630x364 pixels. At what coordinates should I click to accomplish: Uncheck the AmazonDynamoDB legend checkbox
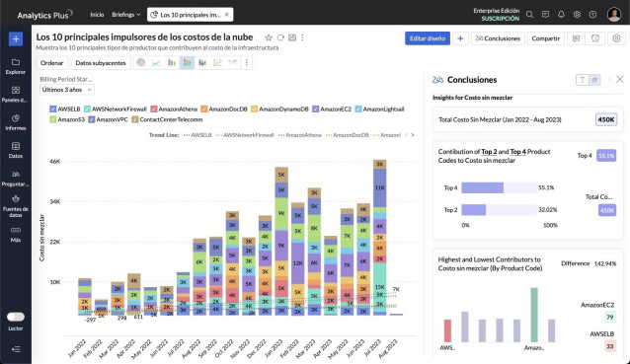(254, 109)
